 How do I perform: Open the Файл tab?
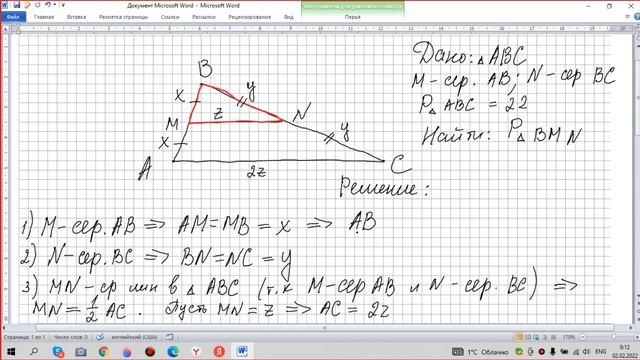pyautogui.click(x=13, y=17)
